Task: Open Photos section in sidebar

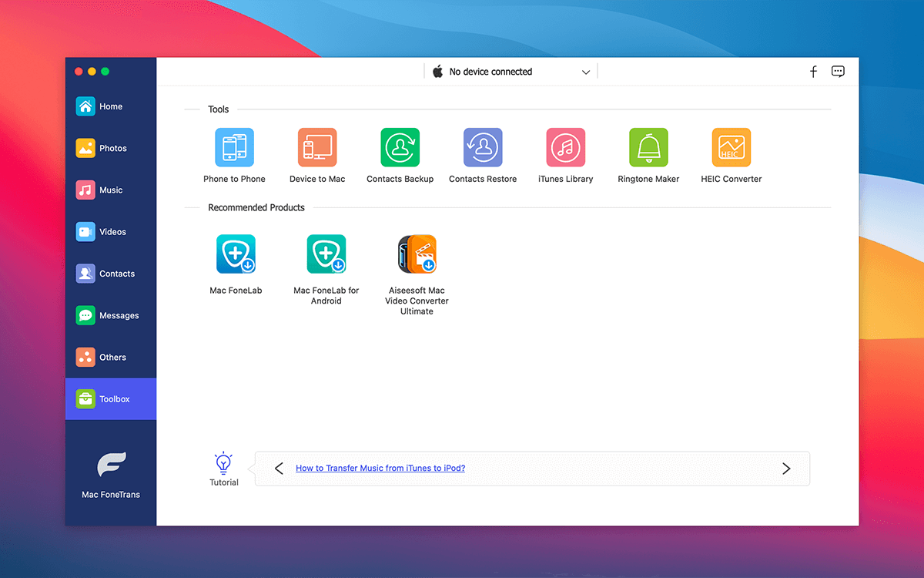Action: click(111, 148)
